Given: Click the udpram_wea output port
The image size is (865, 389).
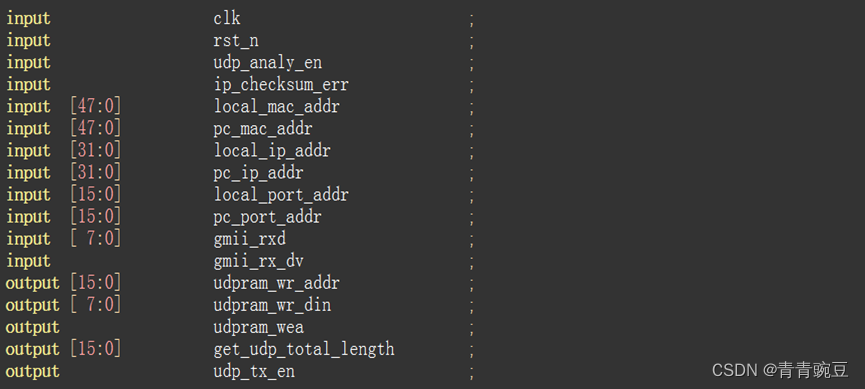Looking at the screenshot, I should [258, 327].
